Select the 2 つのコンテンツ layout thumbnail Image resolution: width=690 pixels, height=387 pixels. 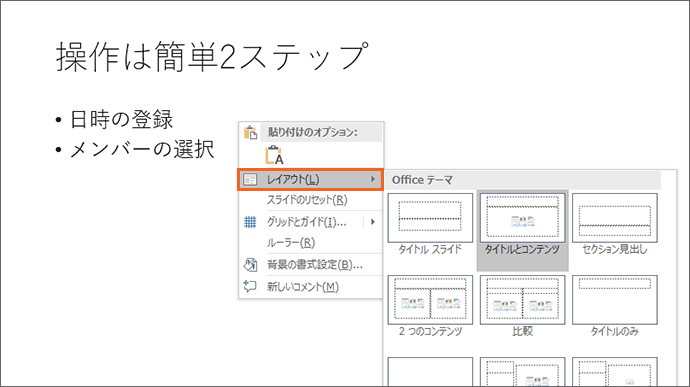pos(430,300)
